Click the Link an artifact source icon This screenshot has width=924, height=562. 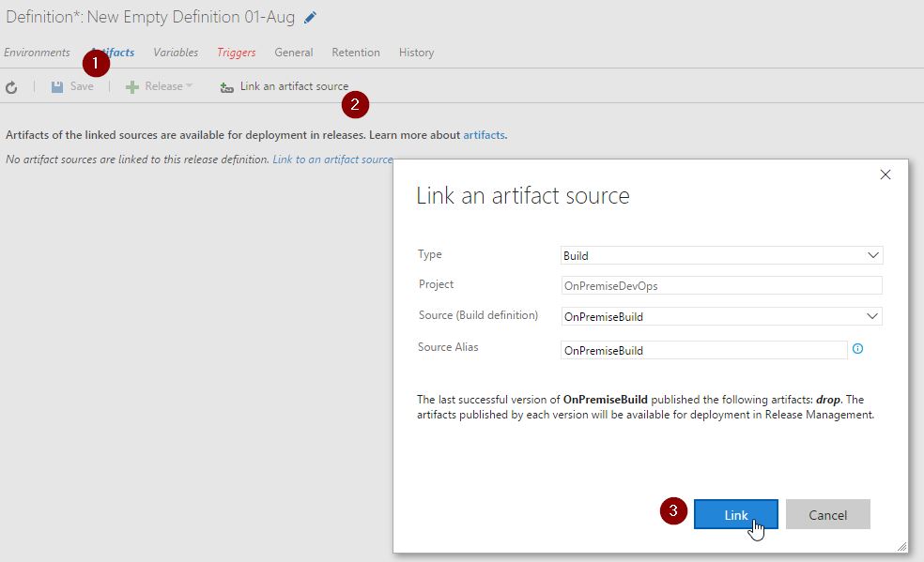point(226,87)
